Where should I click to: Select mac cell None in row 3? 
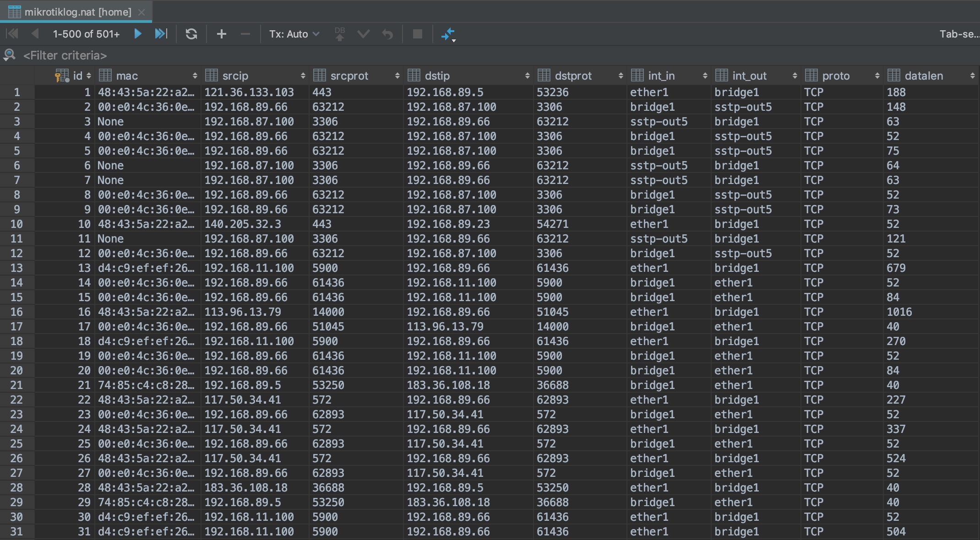tap(148, 121)
